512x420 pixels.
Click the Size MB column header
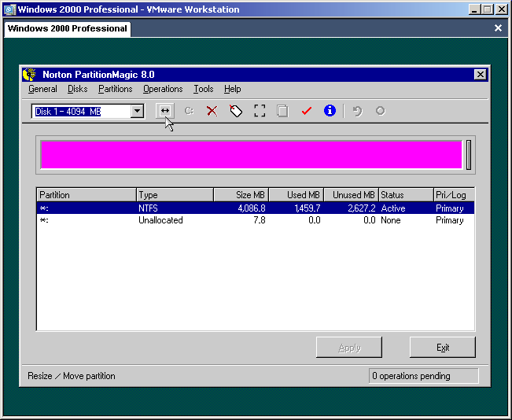tap(241, 195)
